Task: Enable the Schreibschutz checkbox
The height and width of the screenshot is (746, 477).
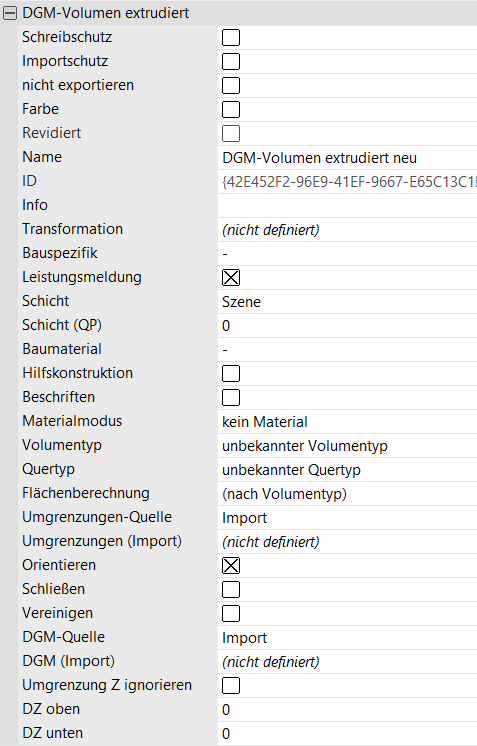Action: (231, 38)
